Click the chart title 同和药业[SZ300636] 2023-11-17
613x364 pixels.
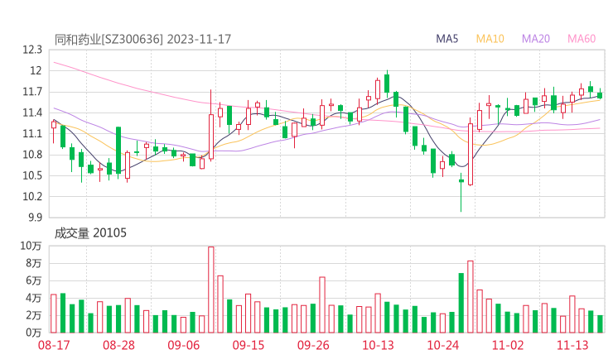[142, 40]
